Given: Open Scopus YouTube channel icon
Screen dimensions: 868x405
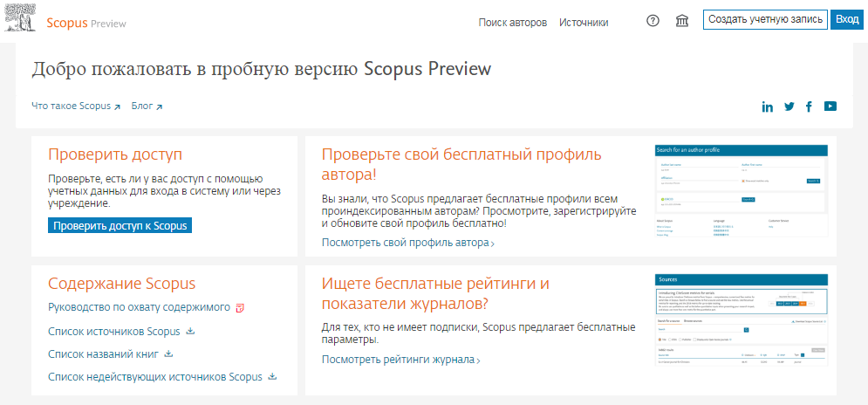Looking at the screenshot, I should (x=830, y=106).
